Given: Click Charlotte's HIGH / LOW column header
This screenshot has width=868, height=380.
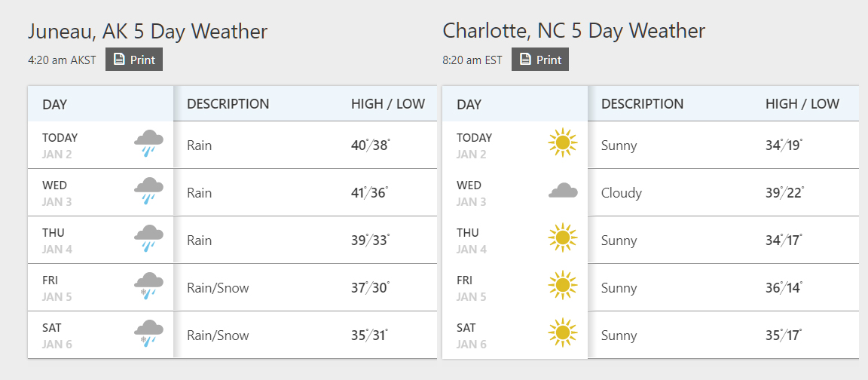Looking at the screenshot, I should point(802,104).
